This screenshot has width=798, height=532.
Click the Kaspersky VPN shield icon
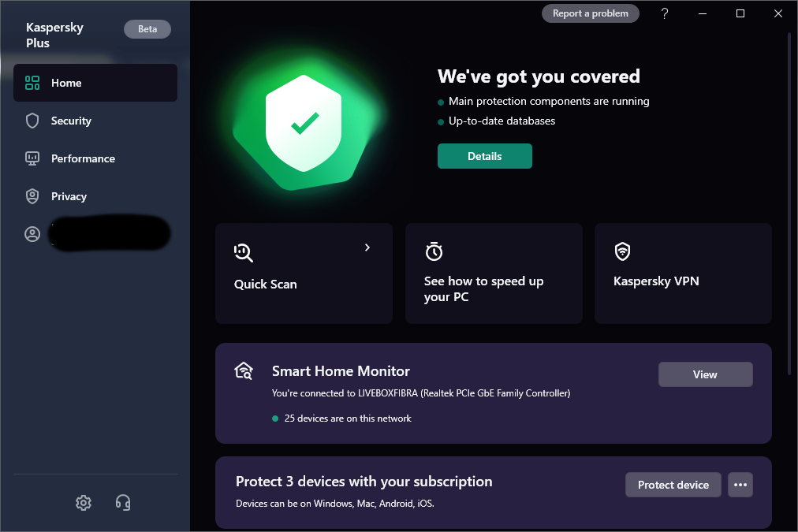click(x=623, y=251)
